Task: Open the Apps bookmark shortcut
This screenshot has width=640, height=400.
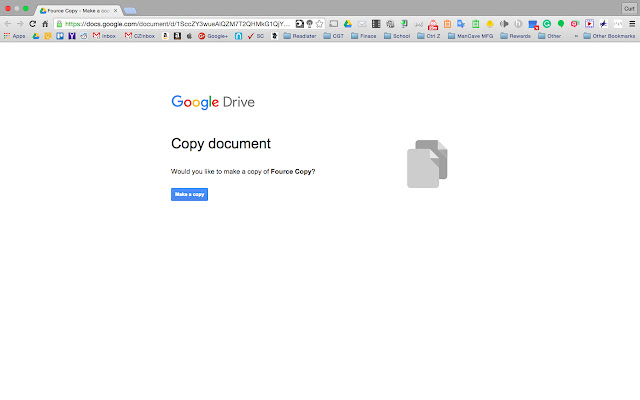Action: coord(14,36)
